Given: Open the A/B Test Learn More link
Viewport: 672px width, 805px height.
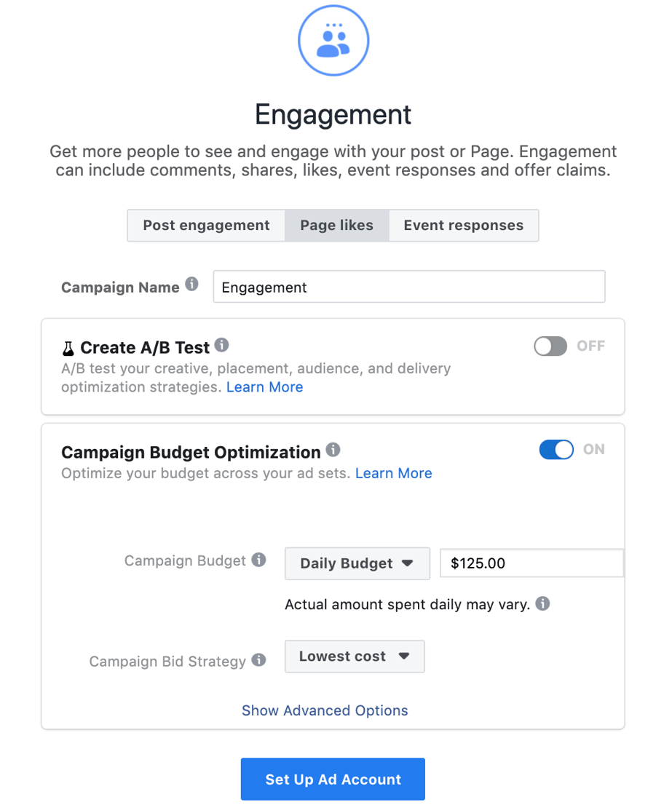Looking at the screenshot, I should point(264,386).
